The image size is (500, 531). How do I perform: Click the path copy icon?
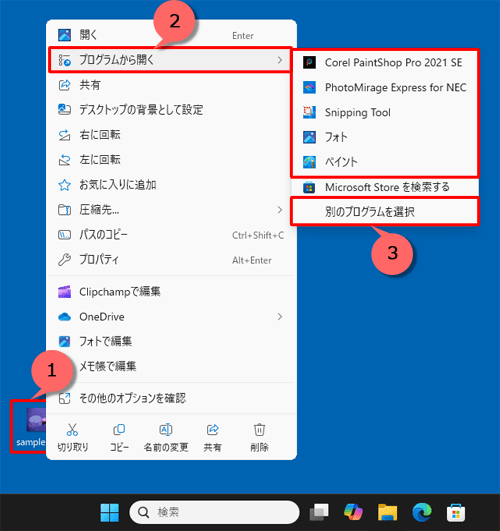pos(64,235)
